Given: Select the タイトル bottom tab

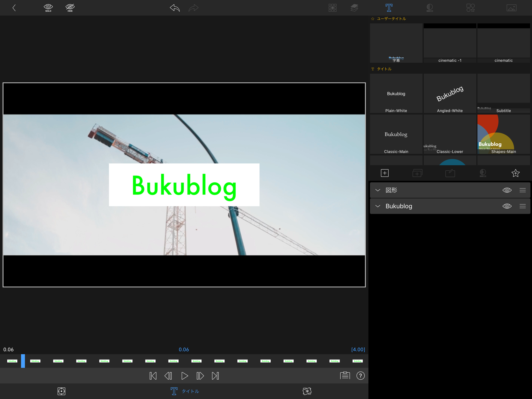Looking at the screenshot, I should (185, 391).
